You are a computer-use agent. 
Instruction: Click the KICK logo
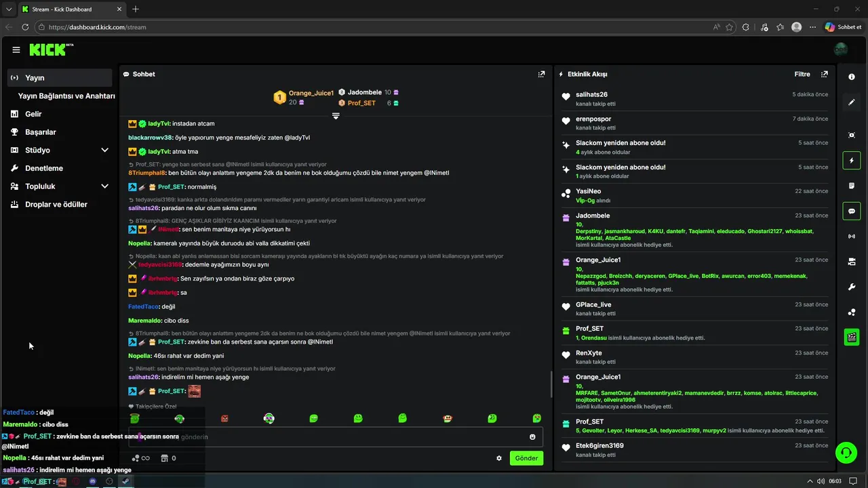(x=52, y=49)
